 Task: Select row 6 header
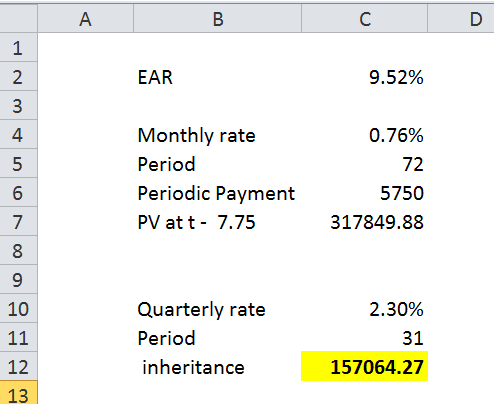pos(18,193)
